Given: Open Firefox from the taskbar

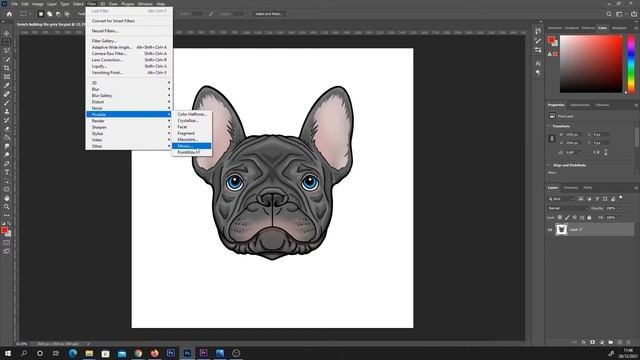Looking at the screenshot, I should click(154, 353).
